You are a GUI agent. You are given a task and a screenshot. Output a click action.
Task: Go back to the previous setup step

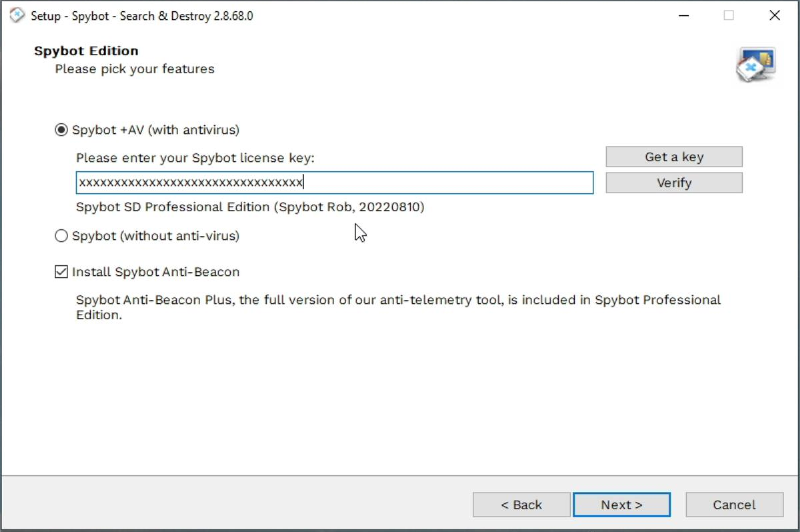coord(521,505)
